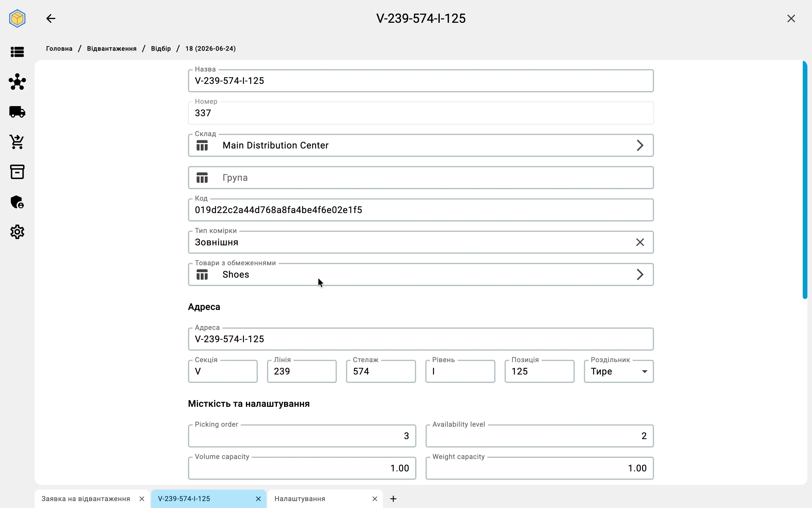Image resolution: width=812 pixels, height=508 pixels.
Task: Clear the Тип комірки Зовнішня value
Action: coord(640,242)
